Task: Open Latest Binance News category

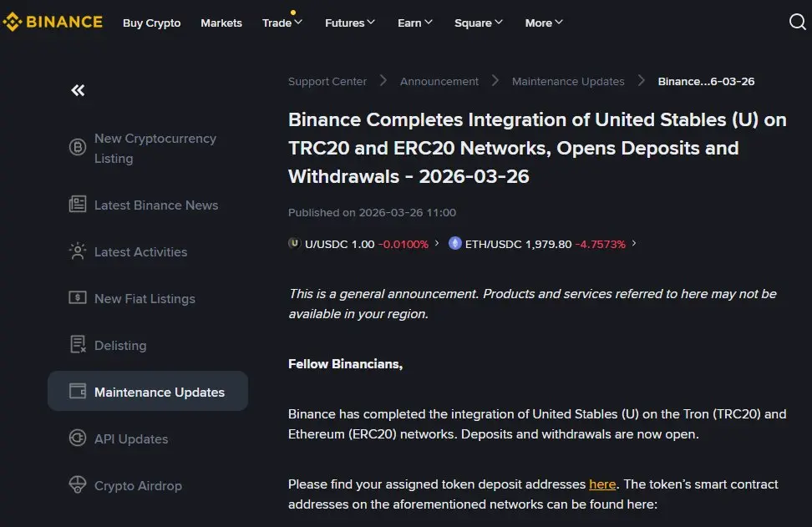Action: tap(148, 205)
